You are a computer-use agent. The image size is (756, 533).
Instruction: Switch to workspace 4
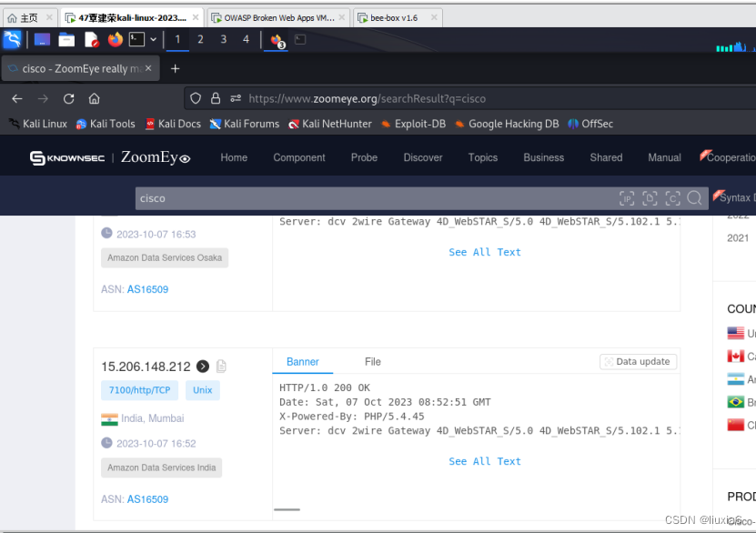click(x=246, y=39)
